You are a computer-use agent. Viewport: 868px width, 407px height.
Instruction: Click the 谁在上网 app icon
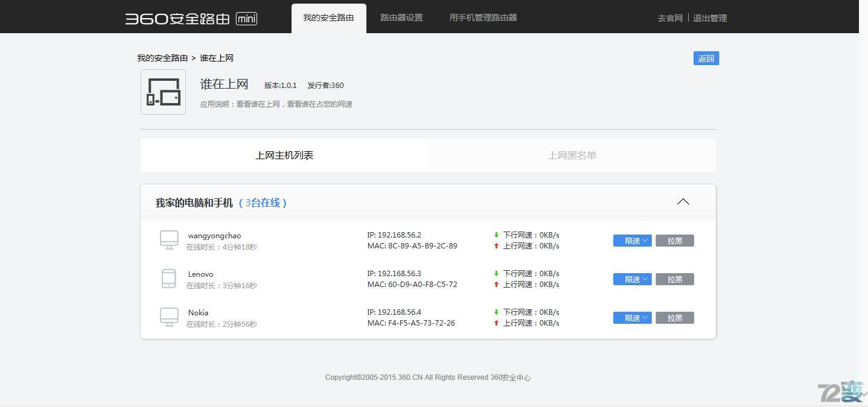(x=163, y=92)
